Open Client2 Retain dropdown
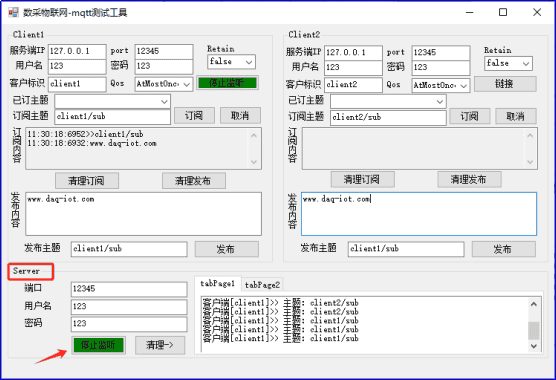The height and width of the screenshot is (380, 556). point(508,63)
